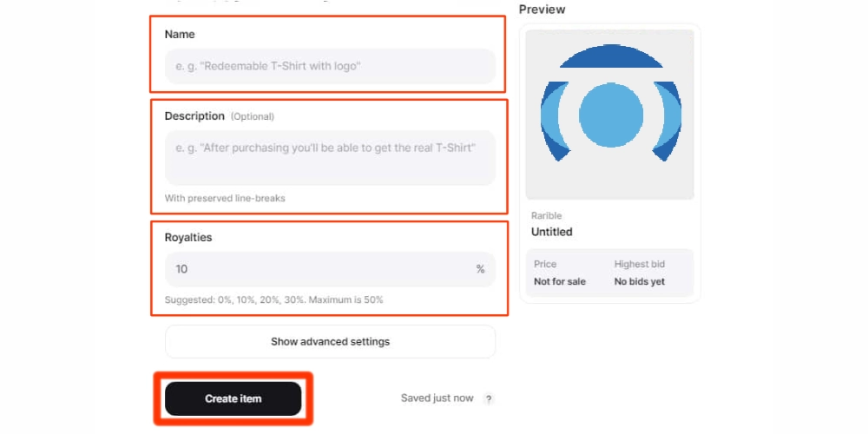This screenshot has height=434, width=868.
Task: Click the Rarible collection name in preview
Action: pos(547,215)
